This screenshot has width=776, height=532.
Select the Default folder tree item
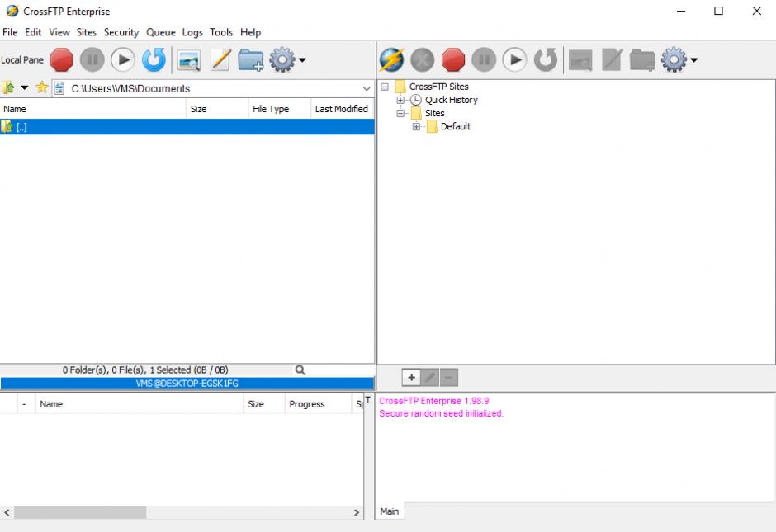coord(456,126)
